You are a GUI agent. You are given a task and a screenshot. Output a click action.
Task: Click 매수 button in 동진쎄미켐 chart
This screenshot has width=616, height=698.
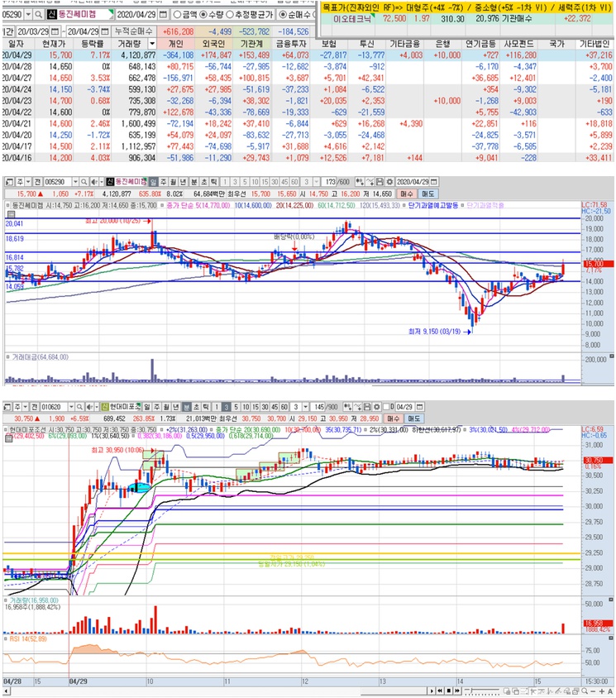tap(407, 194)
